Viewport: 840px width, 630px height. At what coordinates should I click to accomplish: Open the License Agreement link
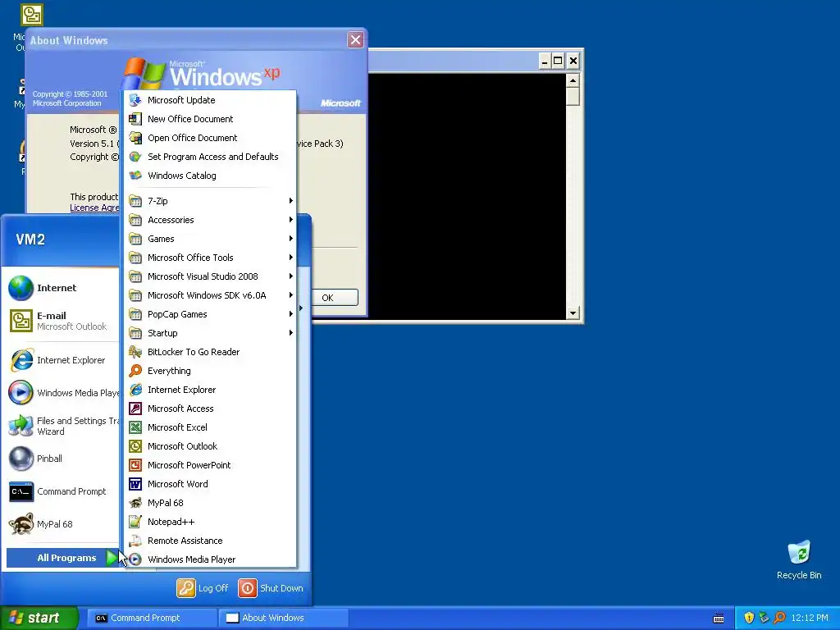94,208
